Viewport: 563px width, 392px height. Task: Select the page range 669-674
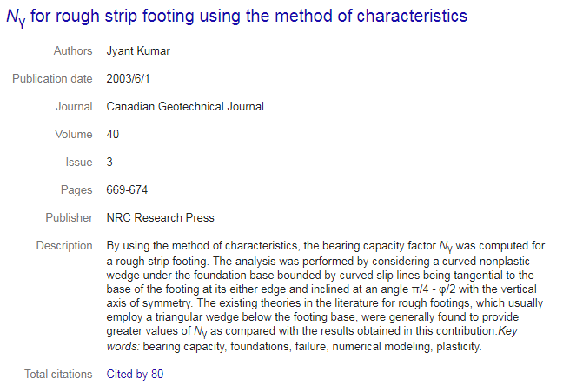tap(127, 189)
